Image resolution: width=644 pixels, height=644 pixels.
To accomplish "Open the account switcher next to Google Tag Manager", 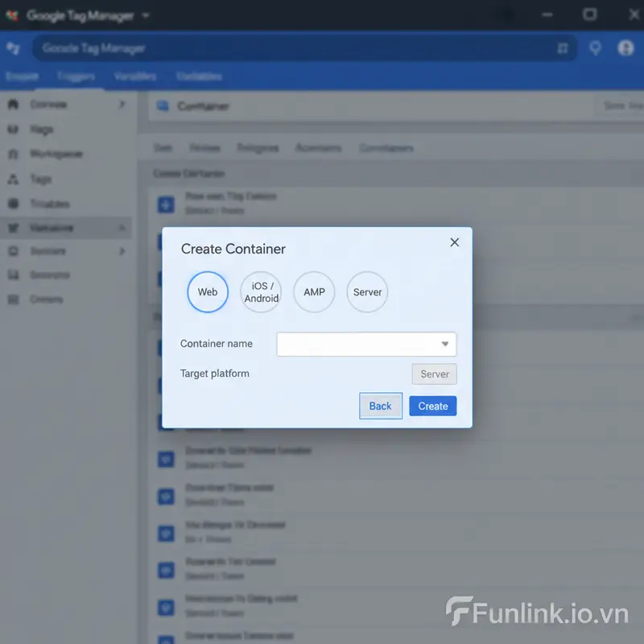I will pos(145,15).
